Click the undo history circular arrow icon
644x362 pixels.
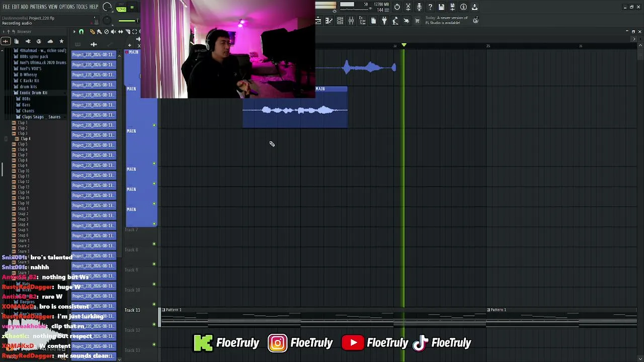[x=397, y=7]
